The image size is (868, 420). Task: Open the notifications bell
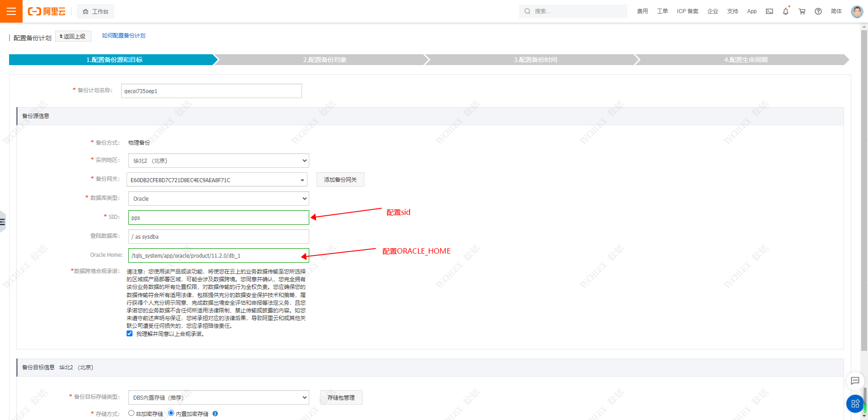point(786,11)
